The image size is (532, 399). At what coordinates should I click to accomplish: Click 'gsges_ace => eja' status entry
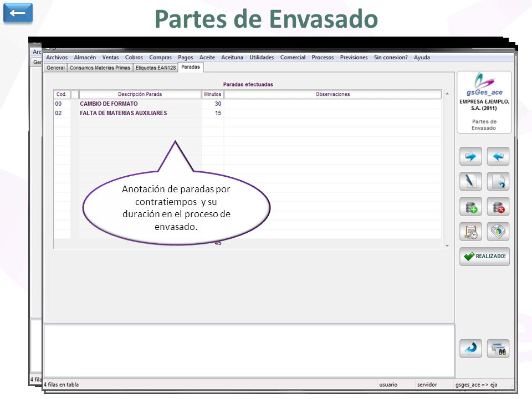477,385
